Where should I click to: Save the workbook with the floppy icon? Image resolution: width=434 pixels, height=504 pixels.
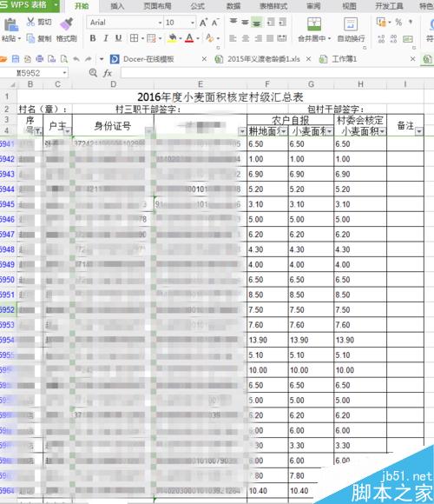pyautogui.click(x=16, y=59)
